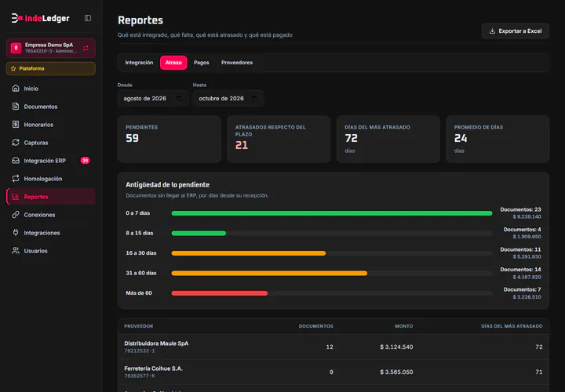This screenshot has width=565, height=392.
Task: Click the green 8 a 15 días bar
Action: (x=199, y=234)
